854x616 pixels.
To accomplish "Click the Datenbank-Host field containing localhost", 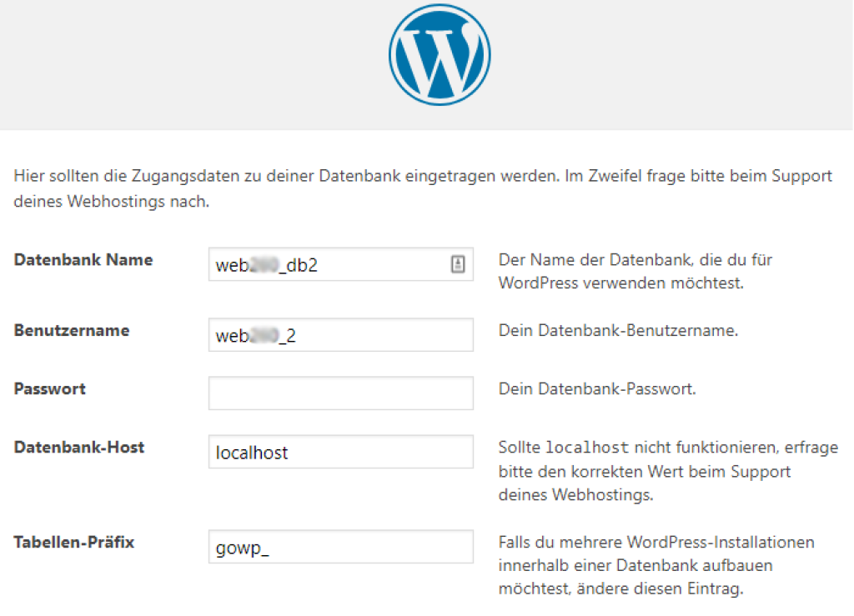I will [340, 452].
